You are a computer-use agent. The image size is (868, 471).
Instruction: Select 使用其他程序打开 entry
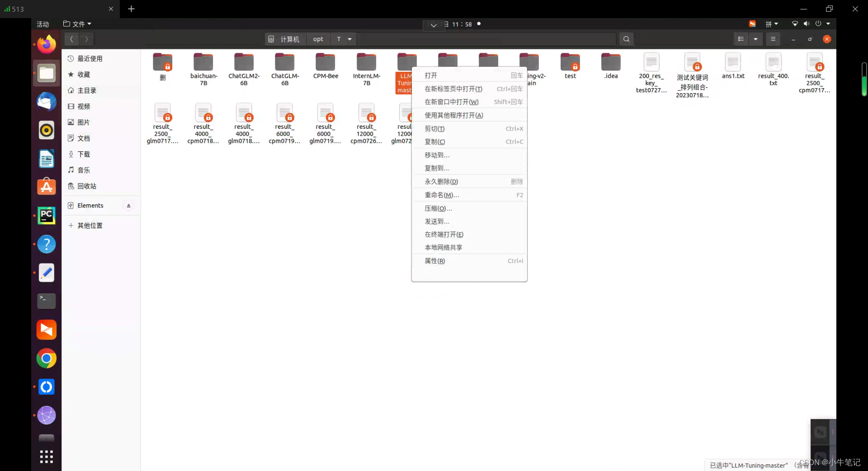(469, 115)
